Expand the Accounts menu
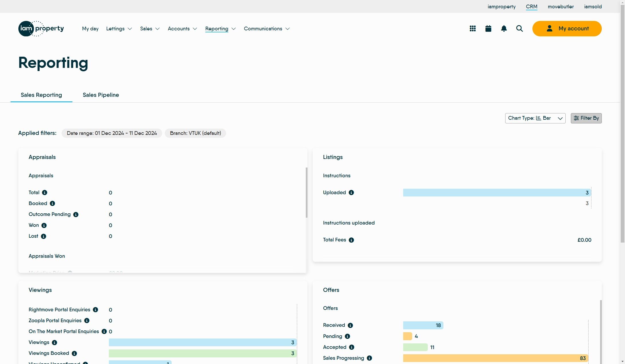Screen dimensions: 625x364 tap(182, 29)
